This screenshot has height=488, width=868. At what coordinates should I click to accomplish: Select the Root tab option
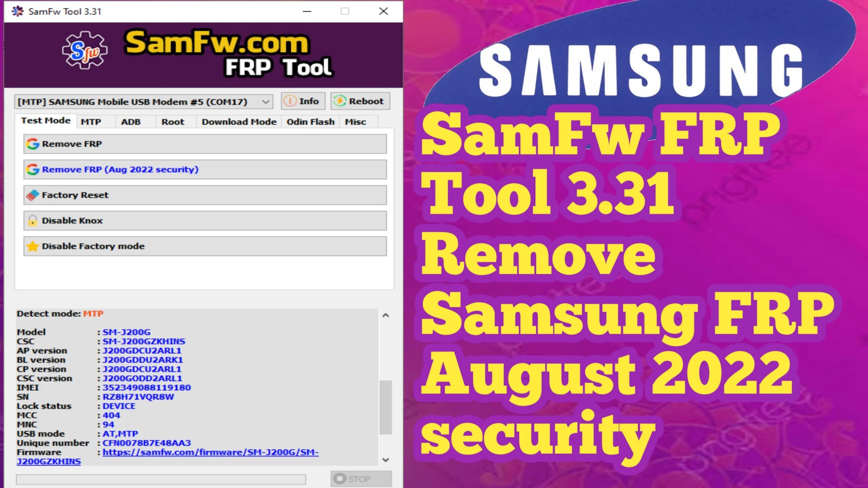(x=173, y=122)
